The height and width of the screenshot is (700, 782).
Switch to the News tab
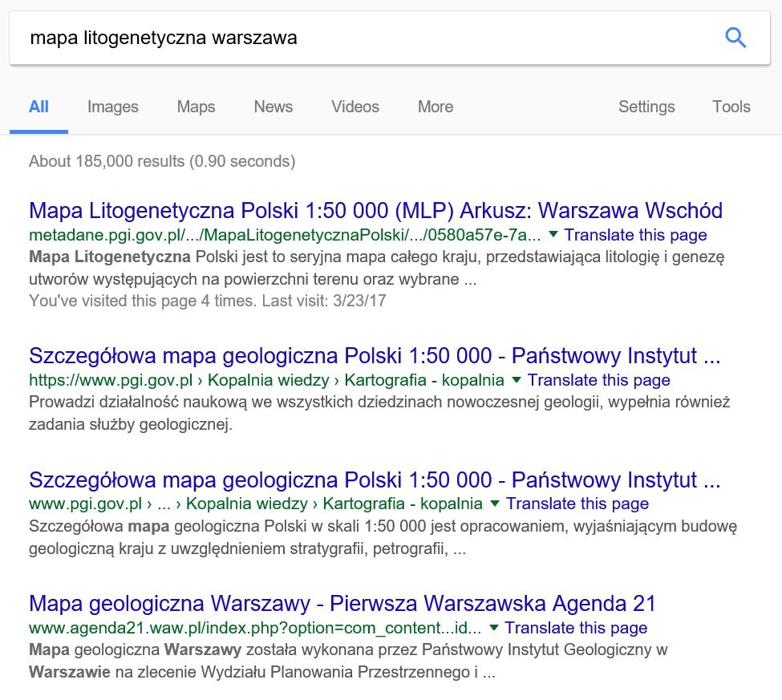[x=273, y=107]
